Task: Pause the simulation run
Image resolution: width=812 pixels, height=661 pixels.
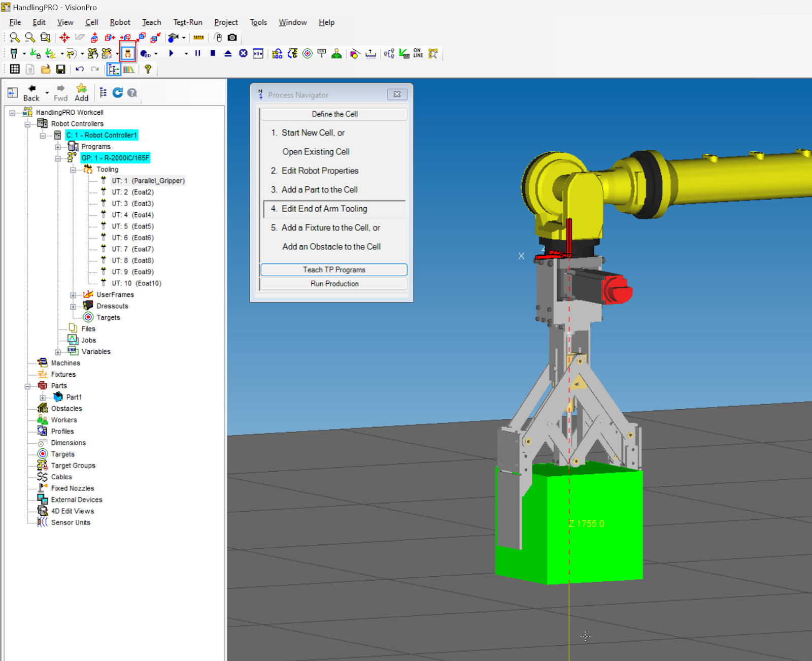Action: 198,53
